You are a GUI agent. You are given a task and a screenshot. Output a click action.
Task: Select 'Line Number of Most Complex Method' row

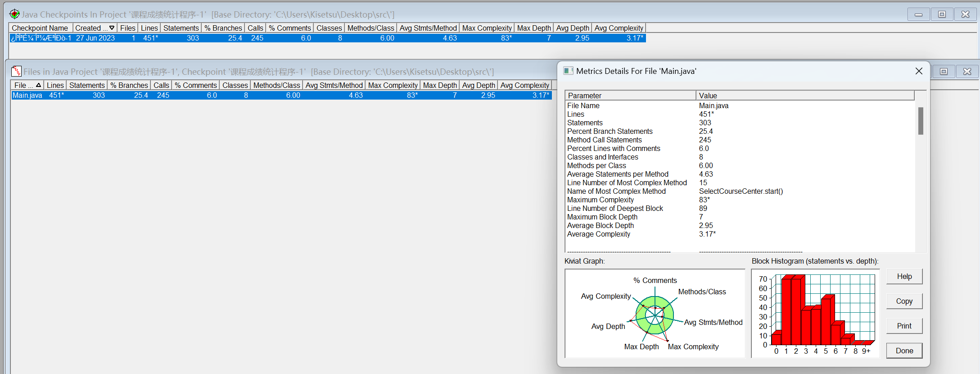740,182
